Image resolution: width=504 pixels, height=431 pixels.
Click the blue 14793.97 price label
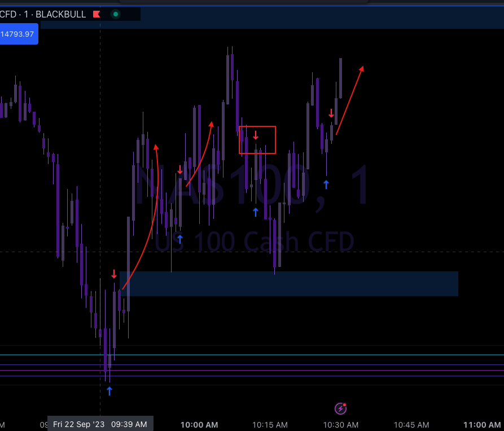pyautogui.click(x=19, y=34)
